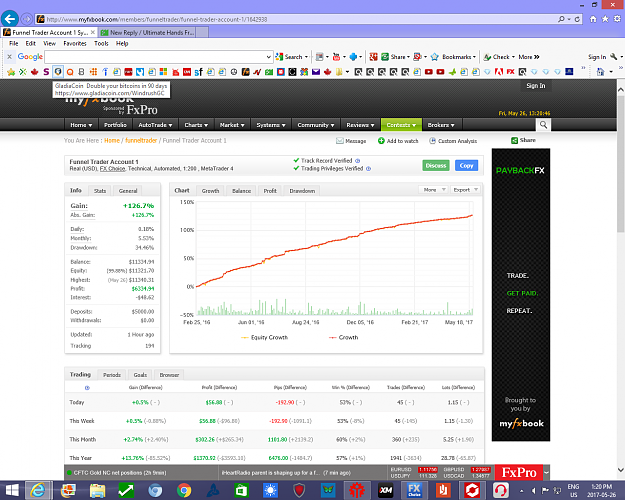The width and height of the screenshot is (625, 500).
Task: Open the Community navigation dropdown
Action: (x=316, y=125)
